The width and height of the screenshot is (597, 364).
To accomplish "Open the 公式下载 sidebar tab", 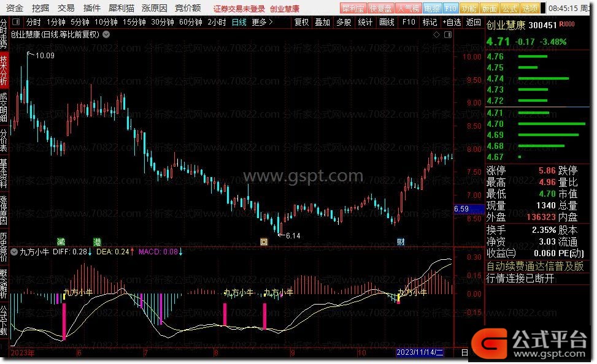I will (4, 320).
